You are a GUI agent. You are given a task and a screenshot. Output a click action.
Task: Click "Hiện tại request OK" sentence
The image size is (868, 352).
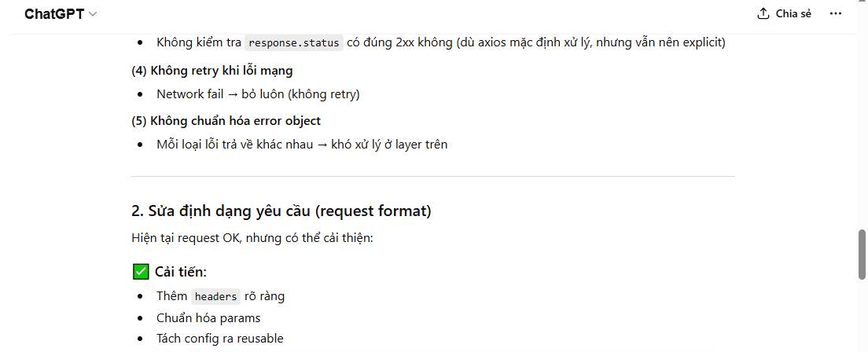tap(252, 237)
